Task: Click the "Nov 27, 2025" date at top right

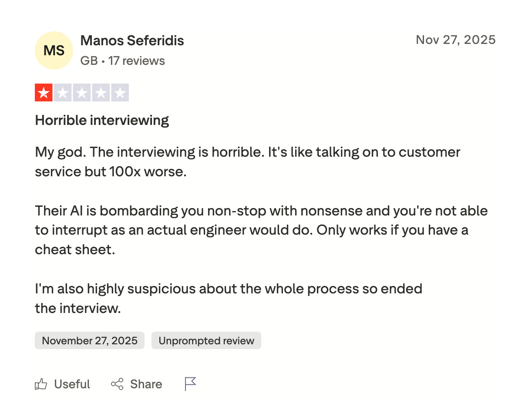Action: point(456,40)
